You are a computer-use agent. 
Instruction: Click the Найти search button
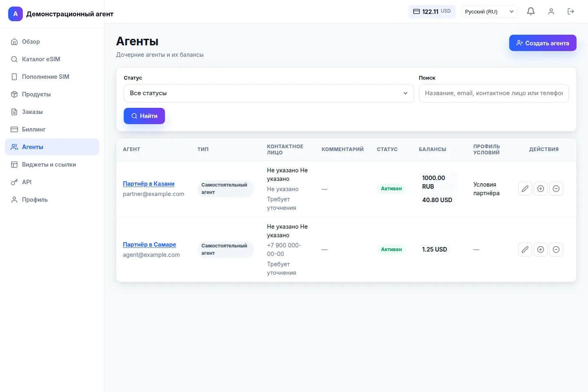point(144,116)
